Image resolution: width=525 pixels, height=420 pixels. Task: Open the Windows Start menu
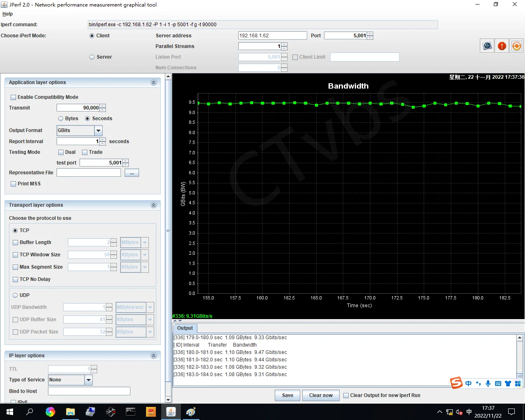pyautogui.click(x=10, y=412)
